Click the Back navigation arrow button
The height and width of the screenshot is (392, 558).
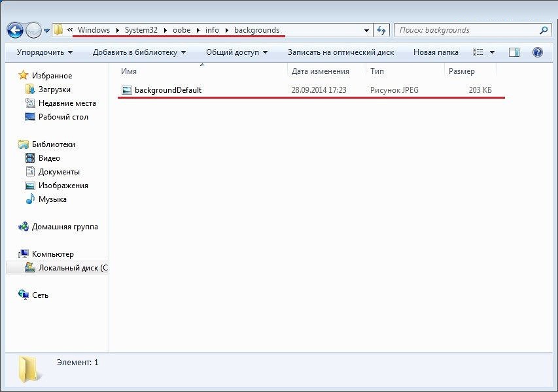[15, 31]
